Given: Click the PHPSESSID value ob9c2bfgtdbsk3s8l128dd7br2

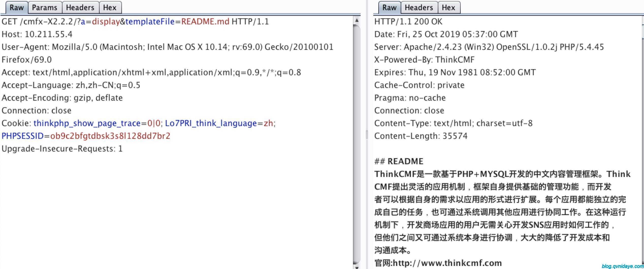Looking at the screenshot, I should (110, 136).
